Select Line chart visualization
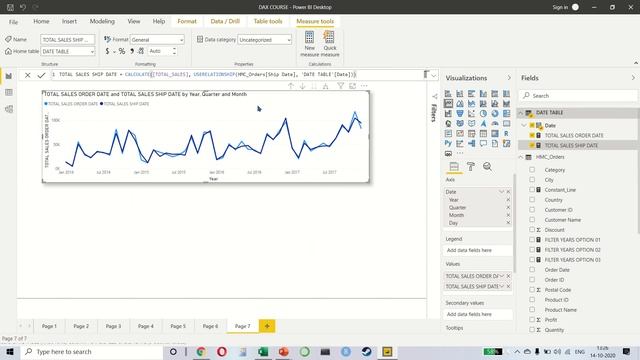The width and height of the screenshot is (640, 360). tap(448, 103)
